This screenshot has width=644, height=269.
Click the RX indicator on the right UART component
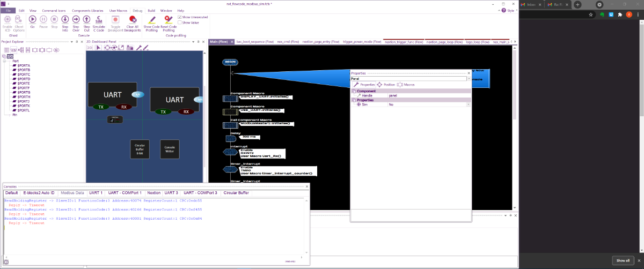tap(186, 112)
